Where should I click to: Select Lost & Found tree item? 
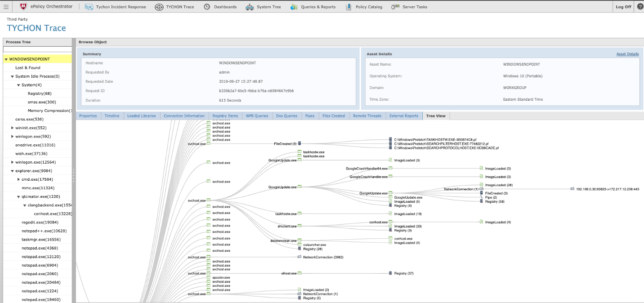point(28,68)
